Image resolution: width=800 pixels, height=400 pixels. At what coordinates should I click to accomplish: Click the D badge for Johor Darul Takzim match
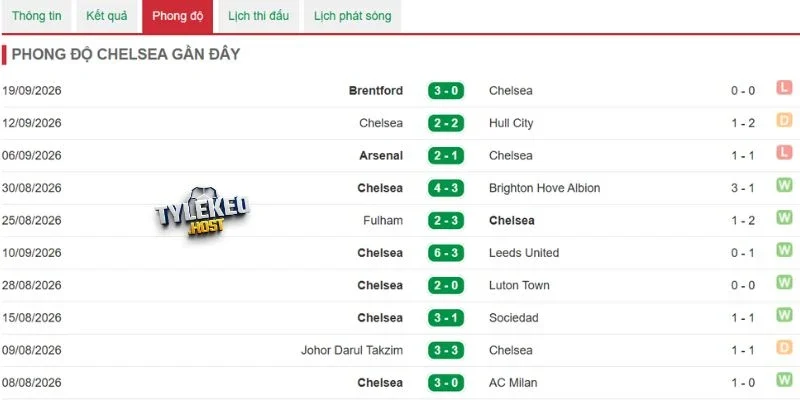[784, 347]
